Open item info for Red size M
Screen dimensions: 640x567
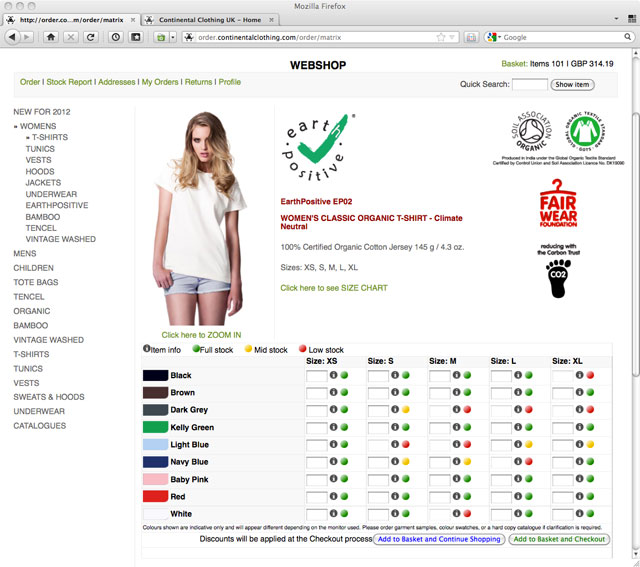point(456,496)
